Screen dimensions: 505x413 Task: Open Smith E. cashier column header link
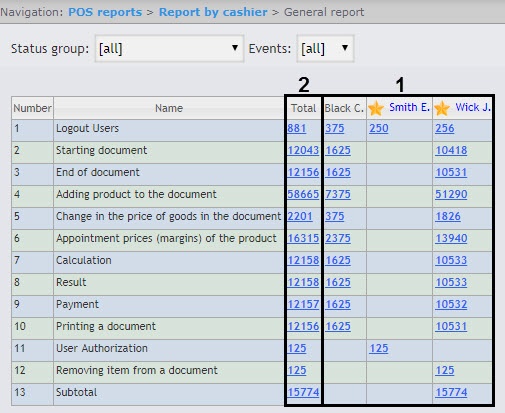coord(409,107)
